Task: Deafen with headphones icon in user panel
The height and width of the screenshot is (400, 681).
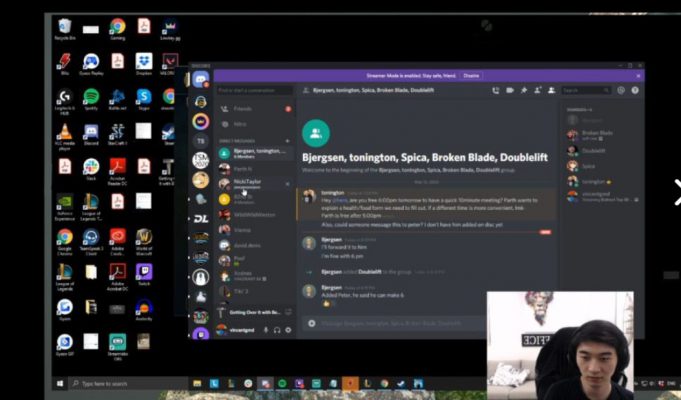Action: tap(277, 330)
